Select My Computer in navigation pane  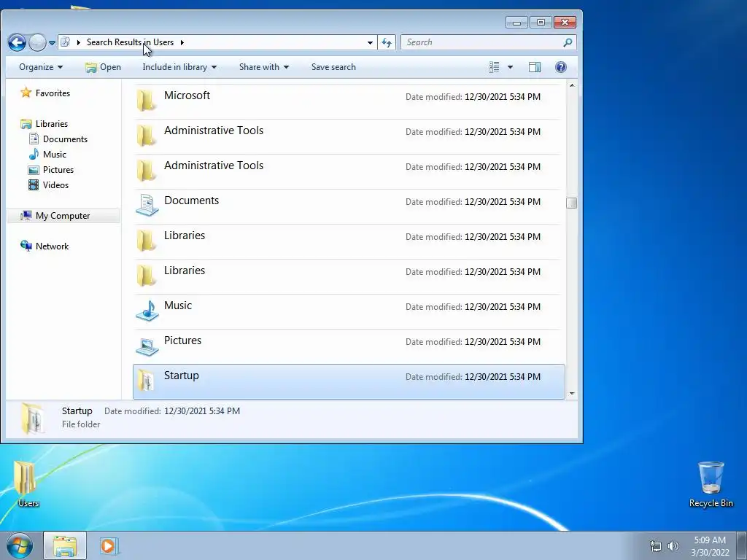pyautogui.click(x=63, y=216)
